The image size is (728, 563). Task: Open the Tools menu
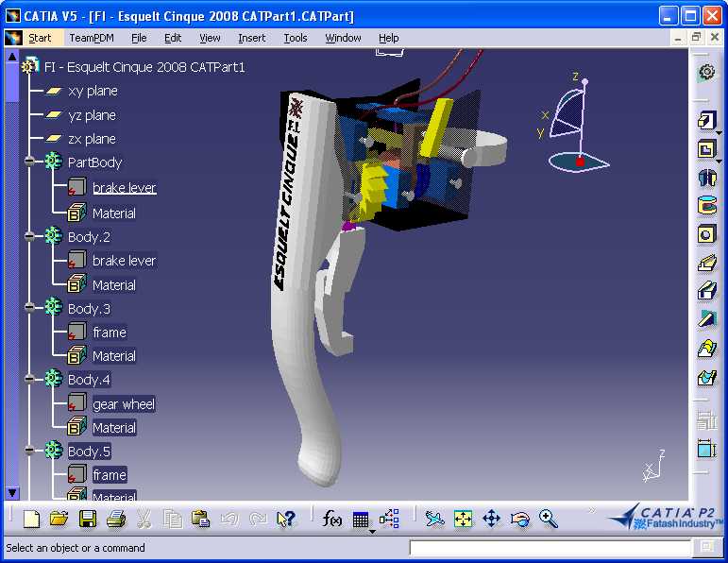coord(296,38)
